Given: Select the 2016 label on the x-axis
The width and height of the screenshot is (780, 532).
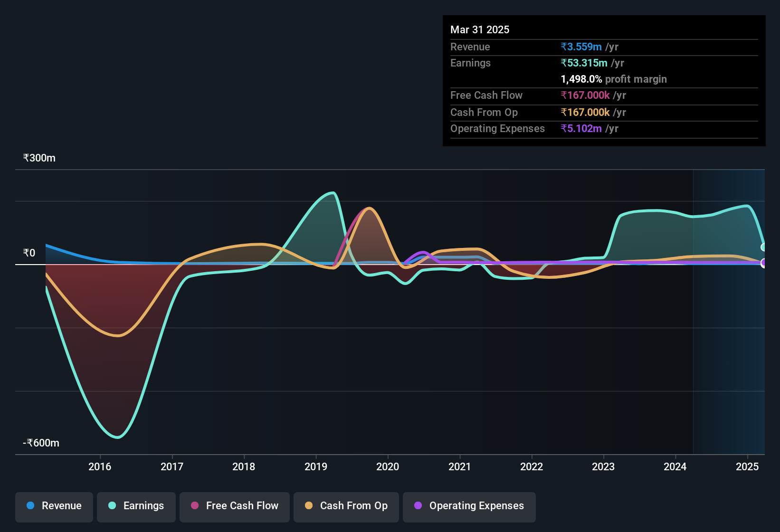Looking at the screenshot, I should click(100, 466).
